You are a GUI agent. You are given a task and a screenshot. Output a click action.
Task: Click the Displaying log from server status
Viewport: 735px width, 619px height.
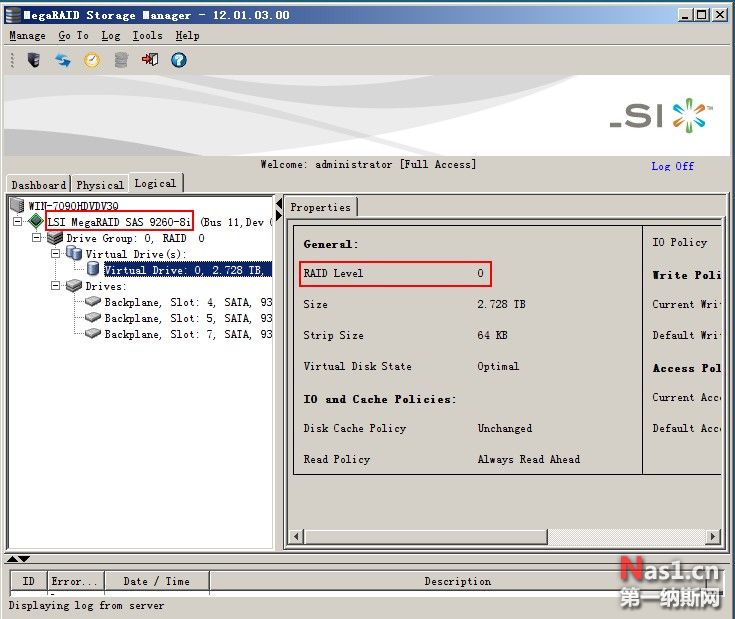87,605
